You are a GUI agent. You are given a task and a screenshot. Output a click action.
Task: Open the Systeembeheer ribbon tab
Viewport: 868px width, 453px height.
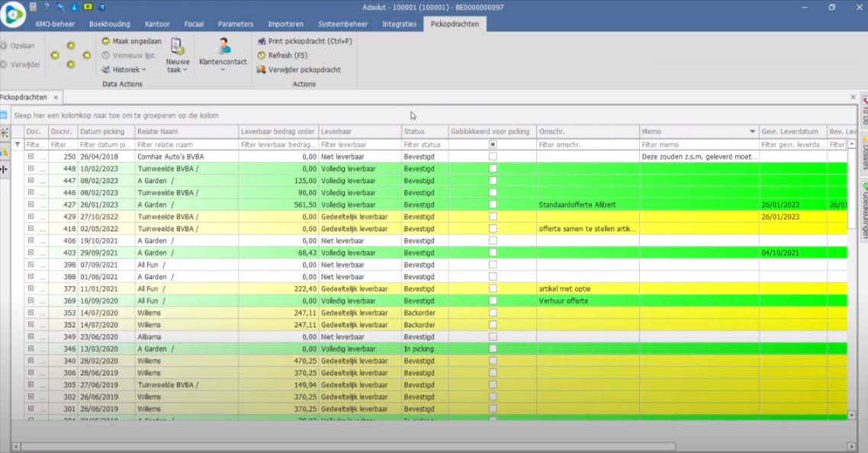[x=342, y=24]
